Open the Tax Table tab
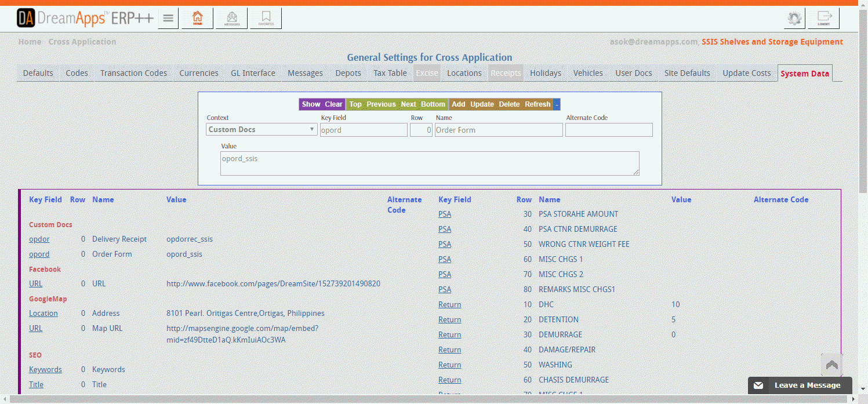The image size is (868, 404). pos(390,73)
